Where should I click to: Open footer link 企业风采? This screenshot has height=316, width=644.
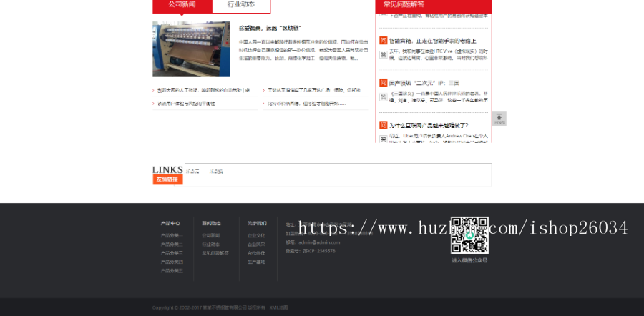click(x=256, y=245)
